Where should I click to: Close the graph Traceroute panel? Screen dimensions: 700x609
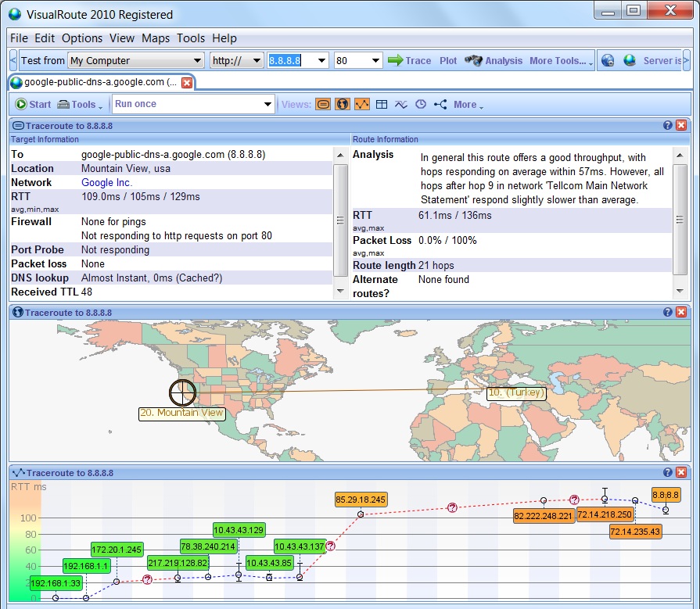[681, 472]
